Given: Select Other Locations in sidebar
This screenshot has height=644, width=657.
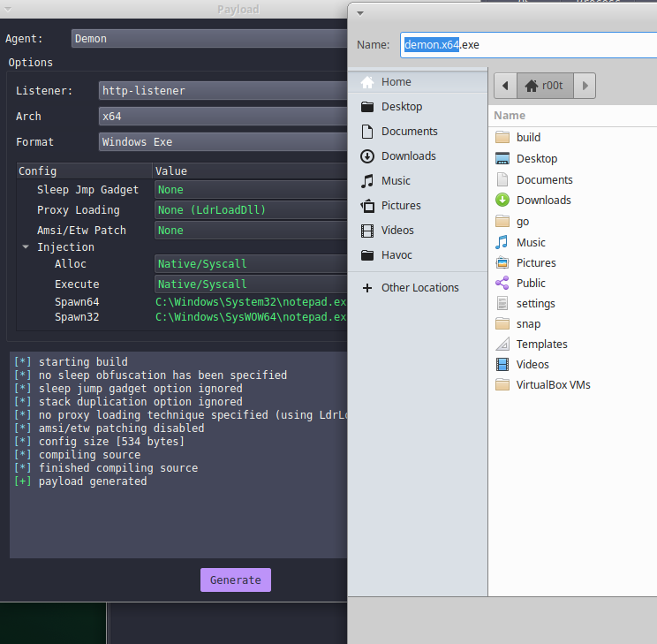Looking at the screenshot, I should [418, 288].
